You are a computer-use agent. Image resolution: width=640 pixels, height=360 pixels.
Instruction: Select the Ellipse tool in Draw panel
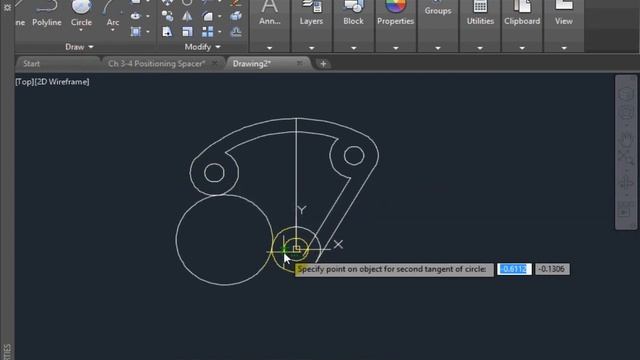click(136, 16)
